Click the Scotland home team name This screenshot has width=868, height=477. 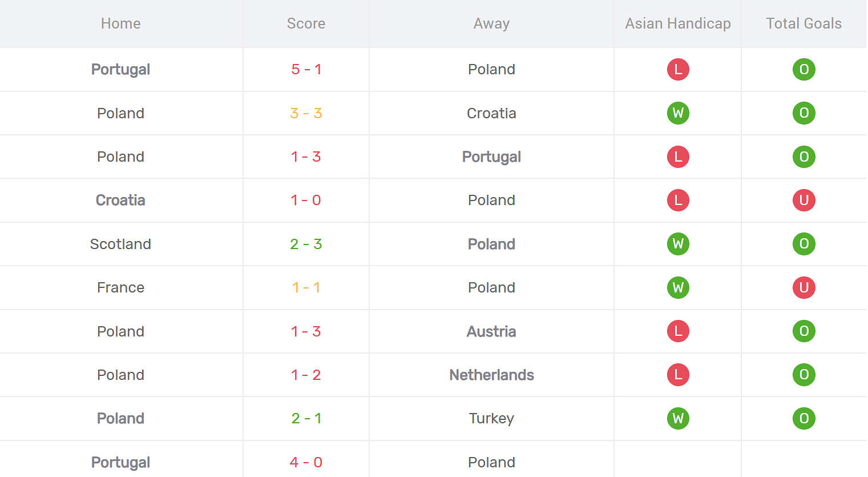click(120, 244)
